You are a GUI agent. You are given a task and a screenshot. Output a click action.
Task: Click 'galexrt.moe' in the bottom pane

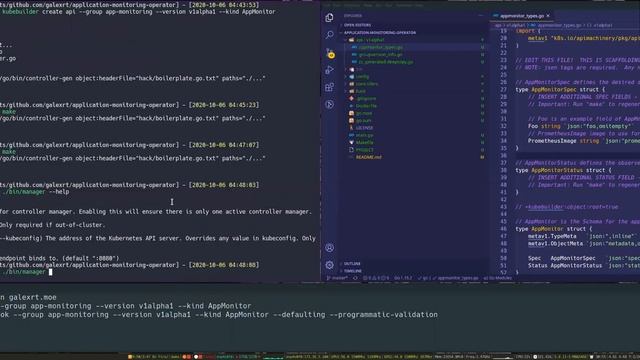point(33,298)
